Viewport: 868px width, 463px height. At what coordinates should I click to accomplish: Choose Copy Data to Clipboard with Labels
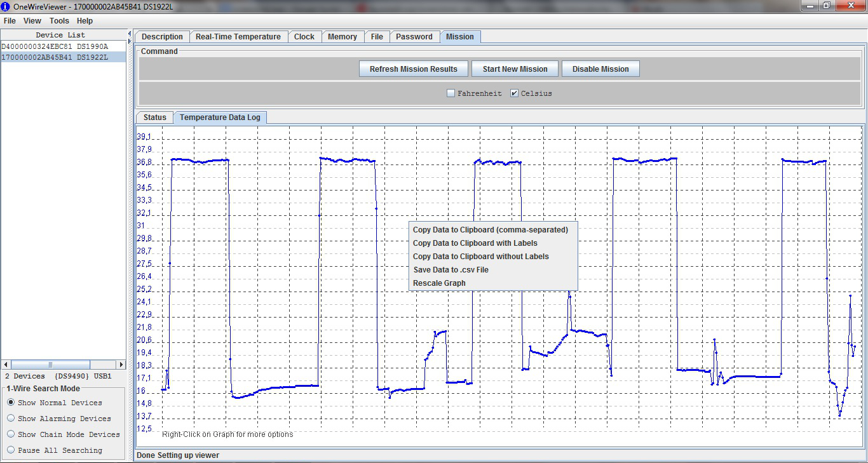(x=493, y=243)
